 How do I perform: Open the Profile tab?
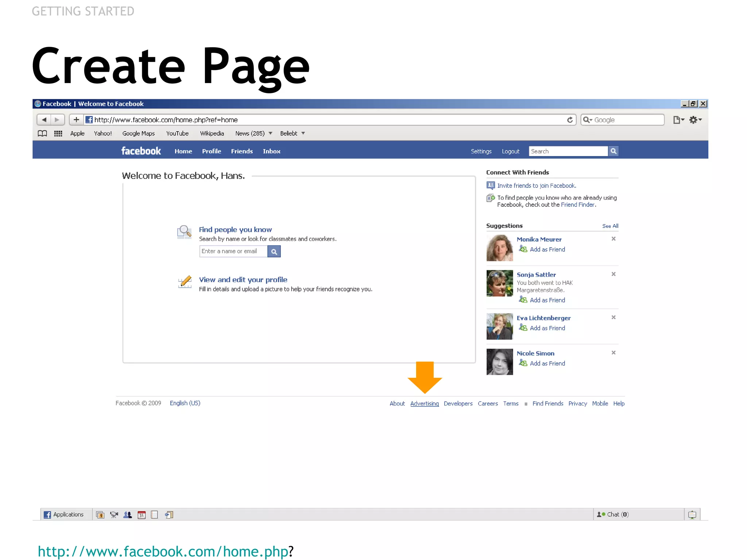[212, 151]
